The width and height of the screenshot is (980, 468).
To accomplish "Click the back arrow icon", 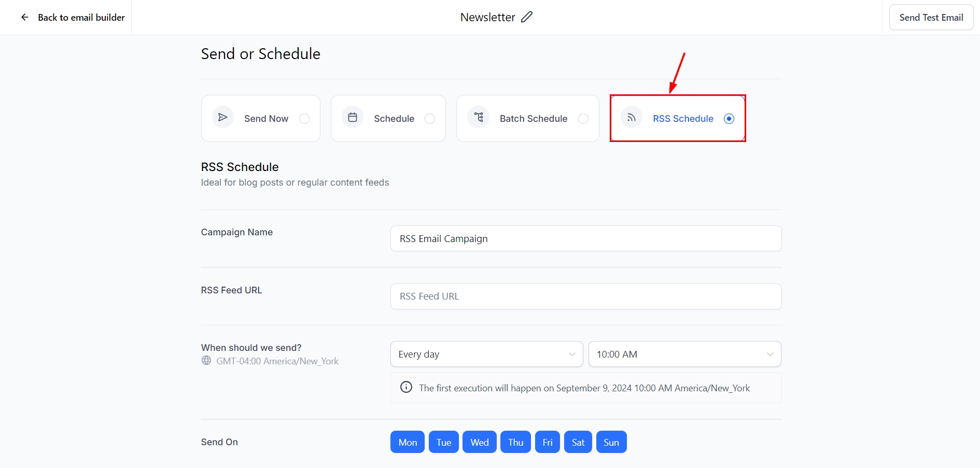I will click(24, 18).
